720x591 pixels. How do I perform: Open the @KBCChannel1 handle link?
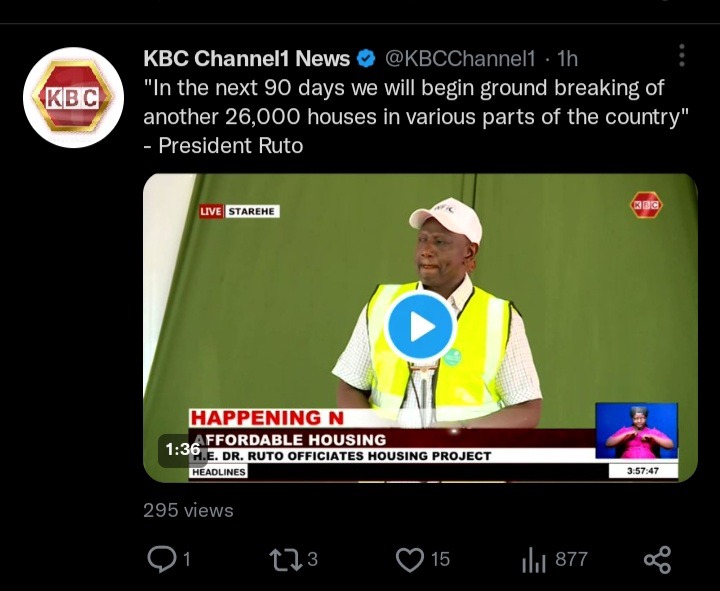pyautogui.click(x=460, y=59)
